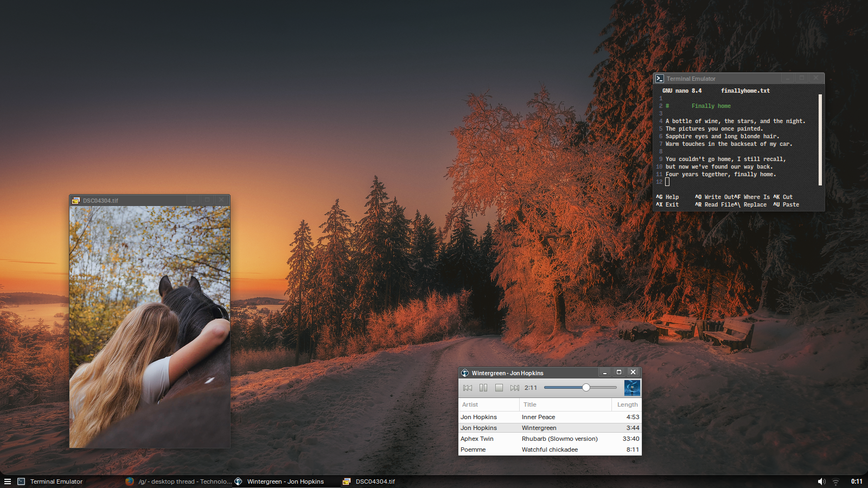
Task: Select the Wintergreen track in the playlist
Action: click(550, 428)
